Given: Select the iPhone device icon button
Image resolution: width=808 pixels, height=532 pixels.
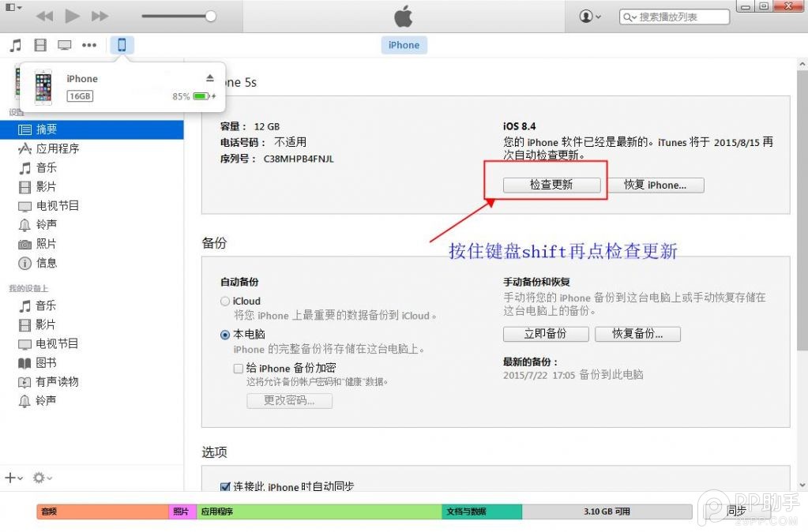Looking at the screenshot, I should pyautogui.click(x=122, y=45).
